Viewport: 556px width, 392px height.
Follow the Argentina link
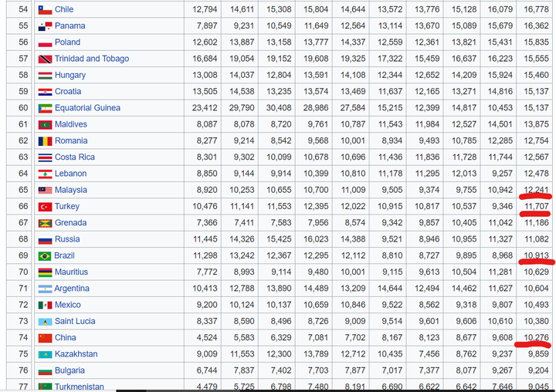point(72,289)
